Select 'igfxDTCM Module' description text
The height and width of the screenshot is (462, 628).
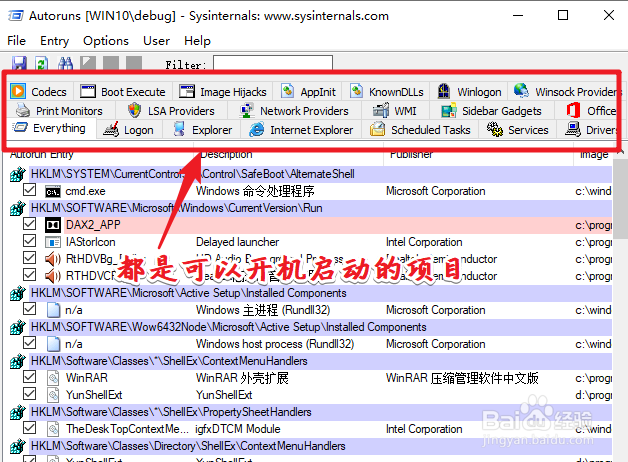coord(238,429)
